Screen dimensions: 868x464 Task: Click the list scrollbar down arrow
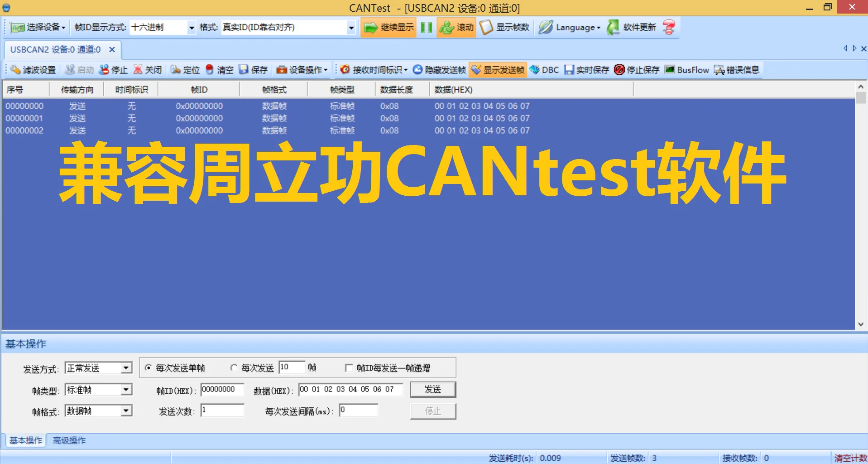coord(861,324)
